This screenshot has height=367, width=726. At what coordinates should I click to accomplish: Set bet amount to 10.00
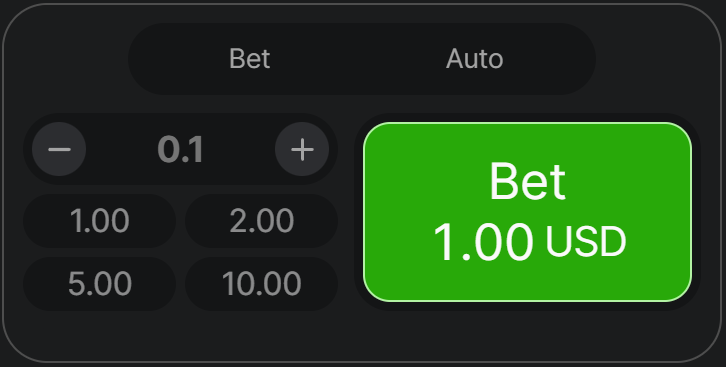pos(262,284)
